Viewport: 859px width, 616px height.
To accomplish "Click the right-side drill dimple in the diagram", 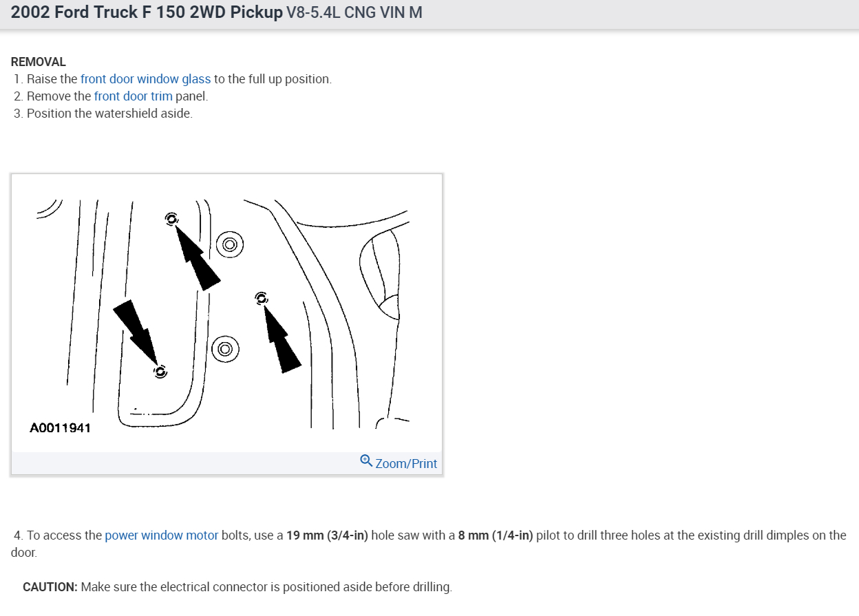I will coord(262,298).
